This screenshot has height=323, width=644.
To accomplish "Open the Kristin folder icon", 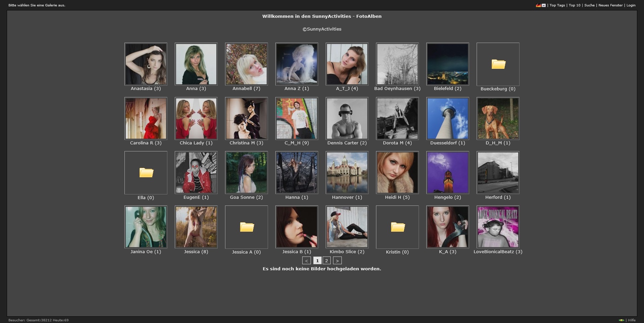I will pyautogui.click(x=397, y=227).
